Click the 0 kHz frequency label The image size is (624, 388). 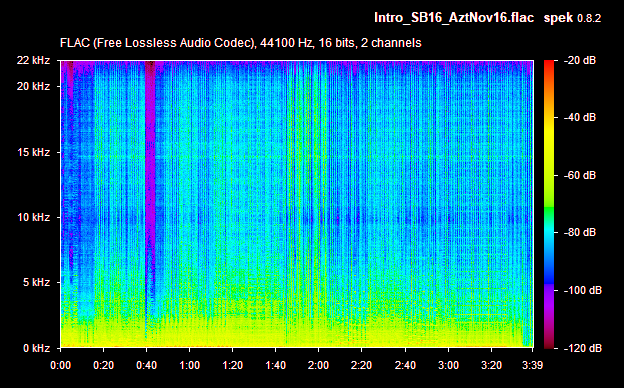pos(36,348)
